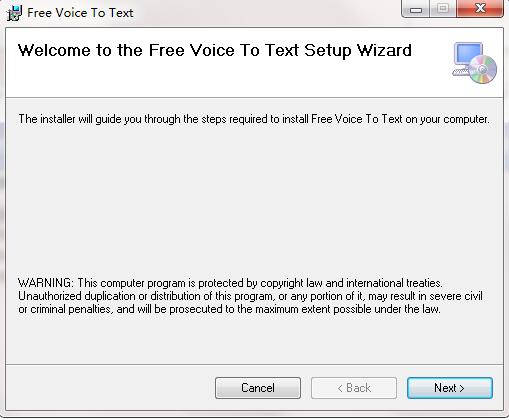
Task: Click the empty gray area of the dialog body
Action: tap(254, 200)
